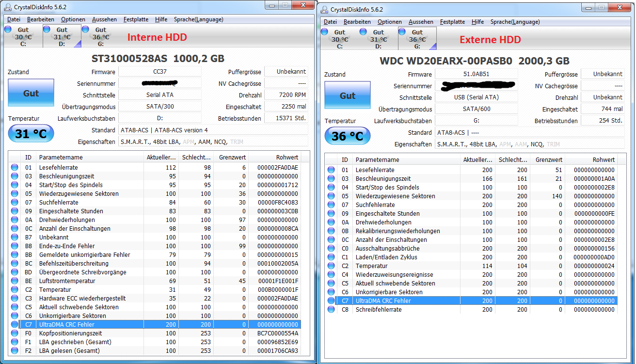
Task: Select Unbekannt B7 row in left window
Action: 155,237
